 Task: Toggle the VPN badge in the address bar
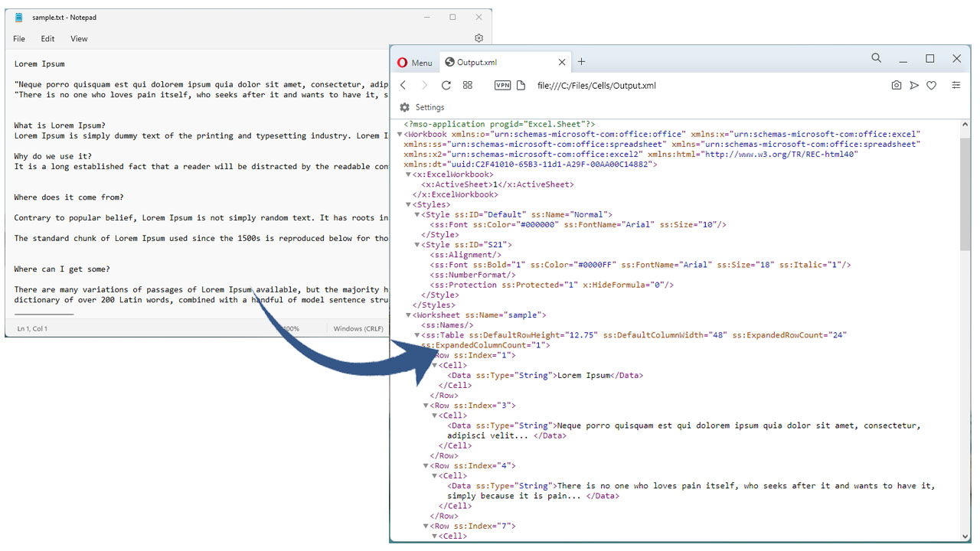[x=502, y=85]
